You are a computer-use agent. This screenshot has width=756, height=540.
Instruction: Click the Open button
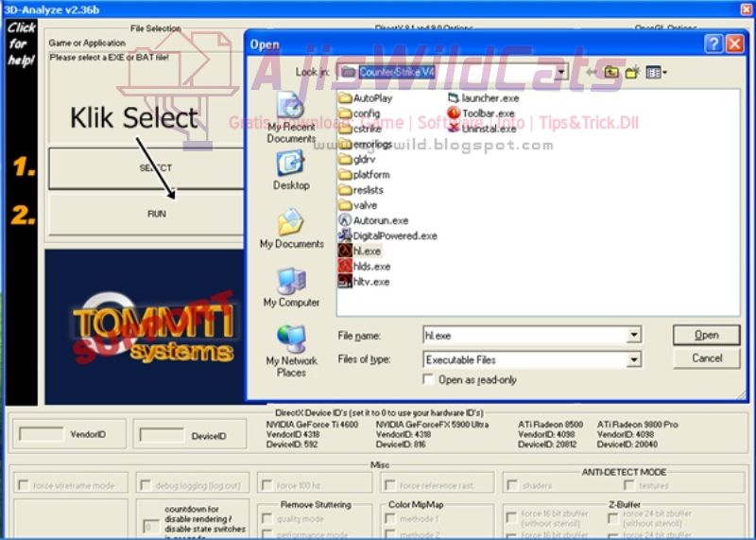pyautogui.click(x=706, y=335)
